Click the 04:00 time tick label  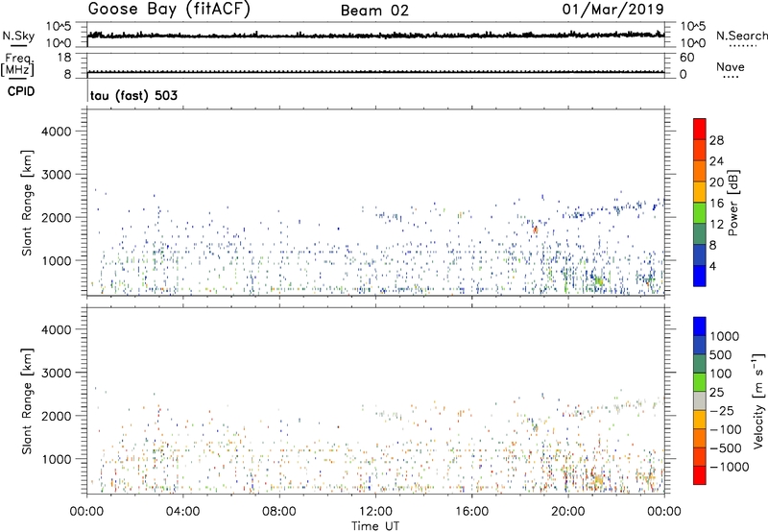(182, 512)
